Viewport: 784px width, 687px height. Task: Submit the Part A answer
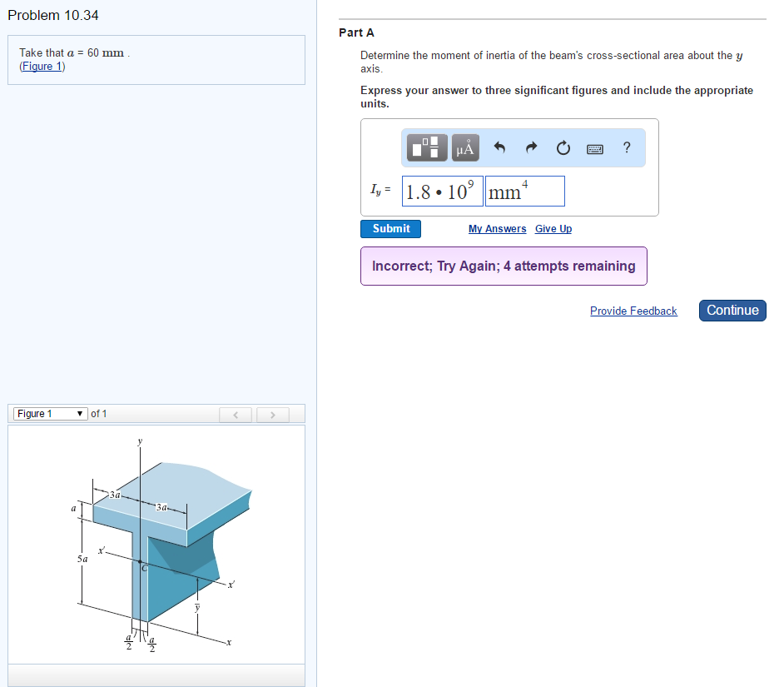pyautogui.click(x=390, y=228)
